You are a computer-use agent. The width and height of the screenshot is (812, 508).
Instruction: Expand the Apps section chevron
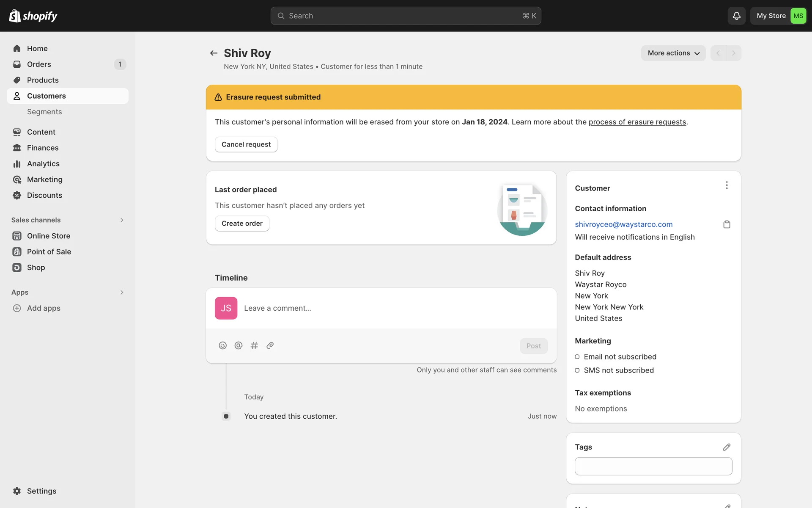[x=122, y=293]
